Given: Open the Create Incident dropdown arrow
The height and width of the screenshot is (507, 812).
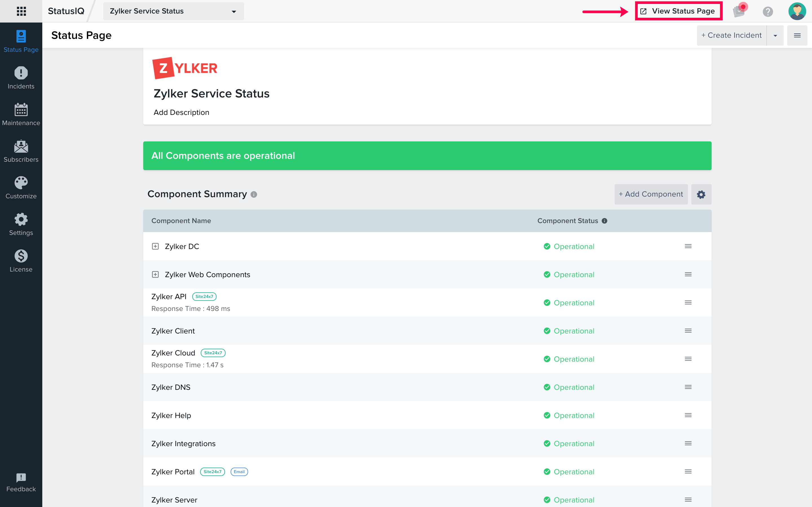Looking at the screenshot, I should [775, 35].
